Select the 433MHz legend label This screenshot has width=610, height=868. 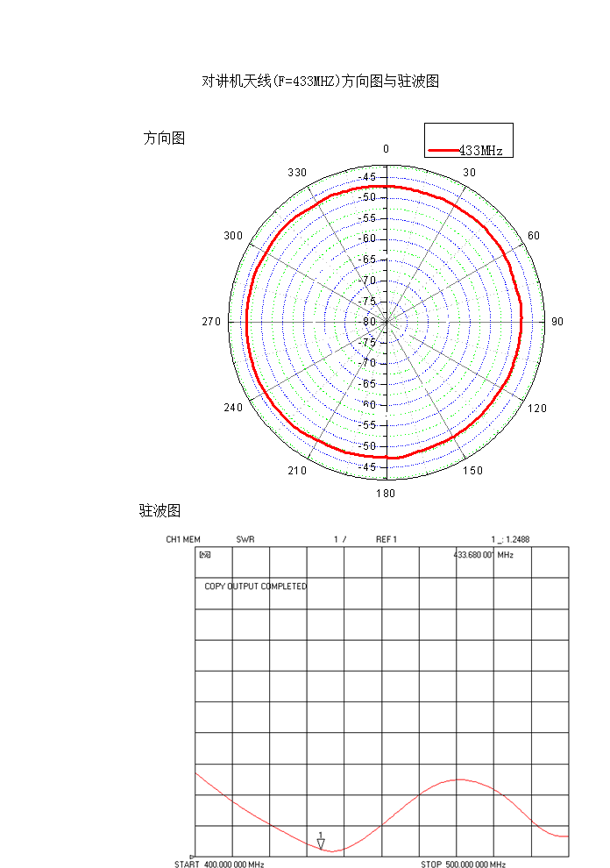[x=480, y=151]
